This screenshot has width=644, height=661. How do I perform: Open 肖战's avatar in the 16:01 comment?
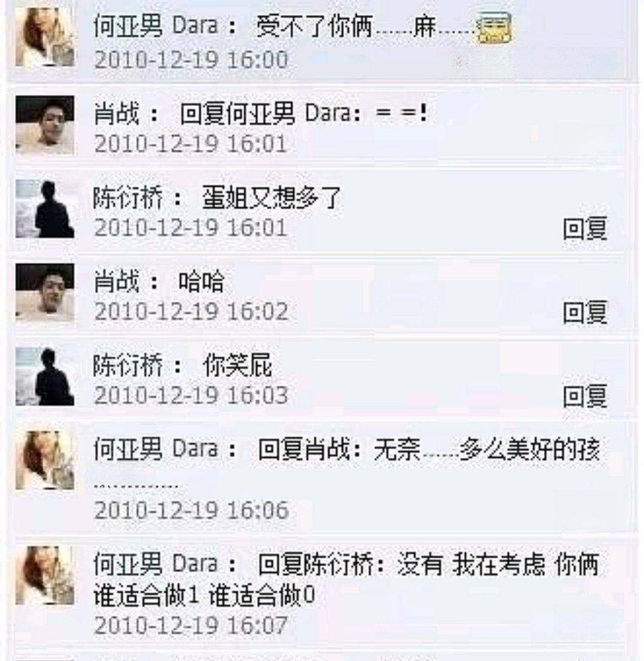[45, 125]
